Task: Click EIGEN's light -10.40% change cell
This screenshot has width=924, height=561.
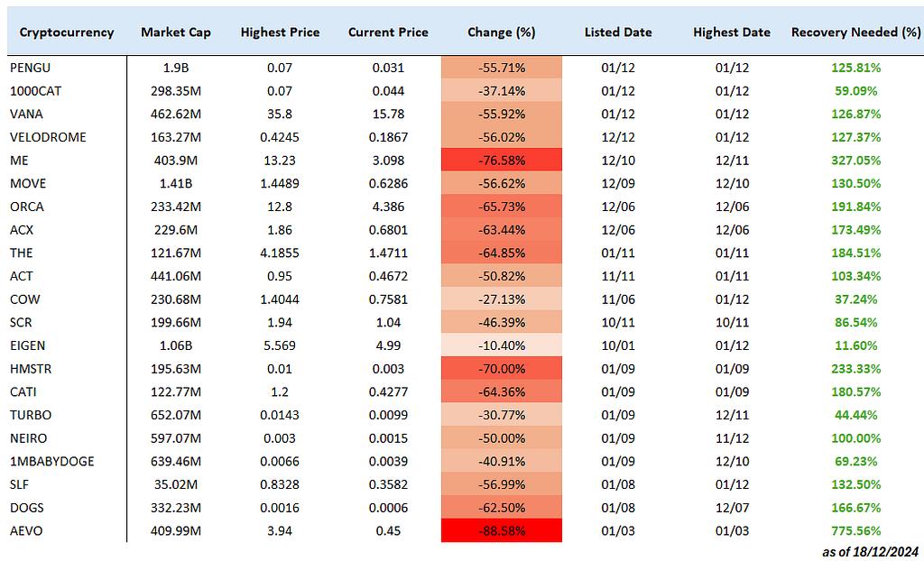Action: pos(501,345)
